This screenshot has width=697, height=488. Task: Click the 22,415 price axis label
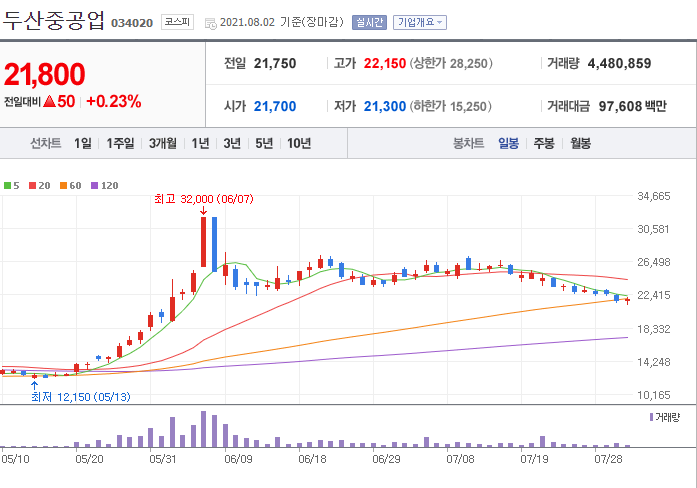(x=653, y=295)
